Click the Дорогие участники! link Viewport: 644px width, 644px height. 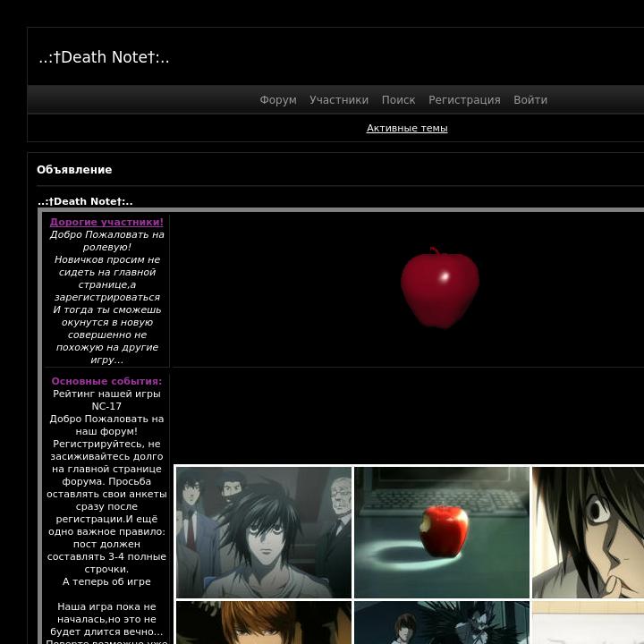106,222
